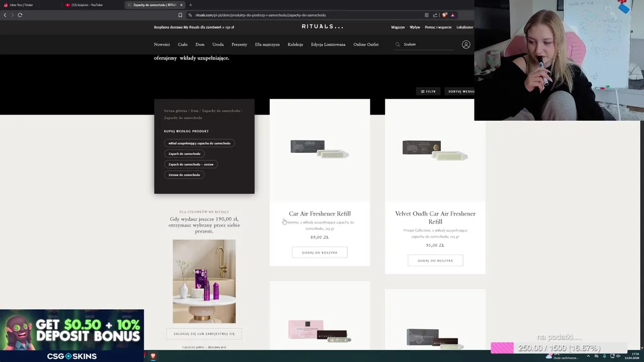Reload the page with refresh icon
Screen dimensions: 644x362
tap(20, 15)
